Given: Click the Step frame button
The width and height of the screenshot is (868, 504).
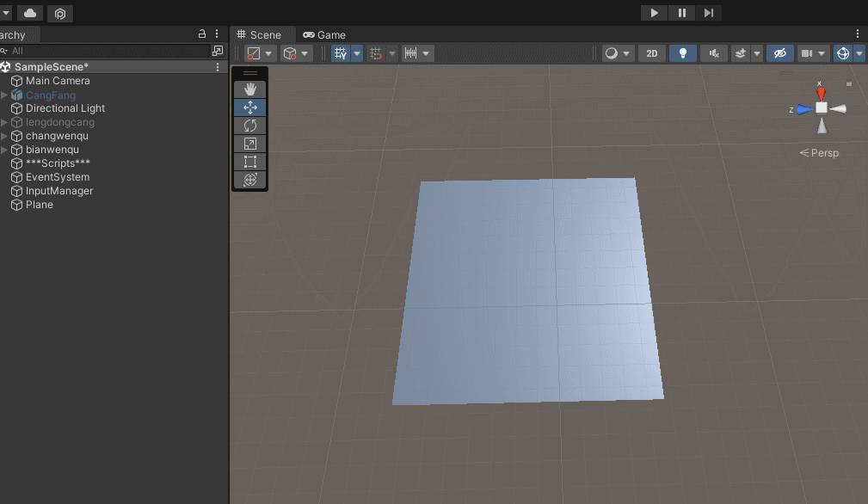Looking at the screenshot, I should tap(708, 13).
